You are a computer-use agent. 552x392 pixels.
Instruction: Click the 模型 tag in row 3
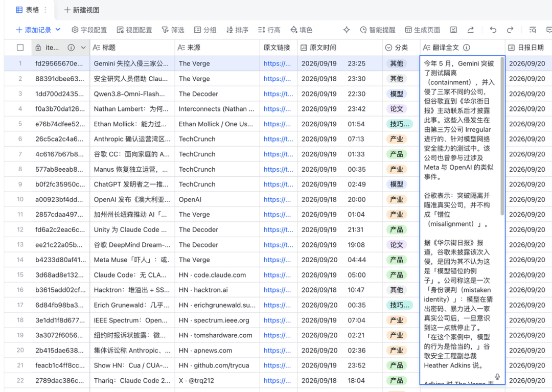(x=397, y=94)
